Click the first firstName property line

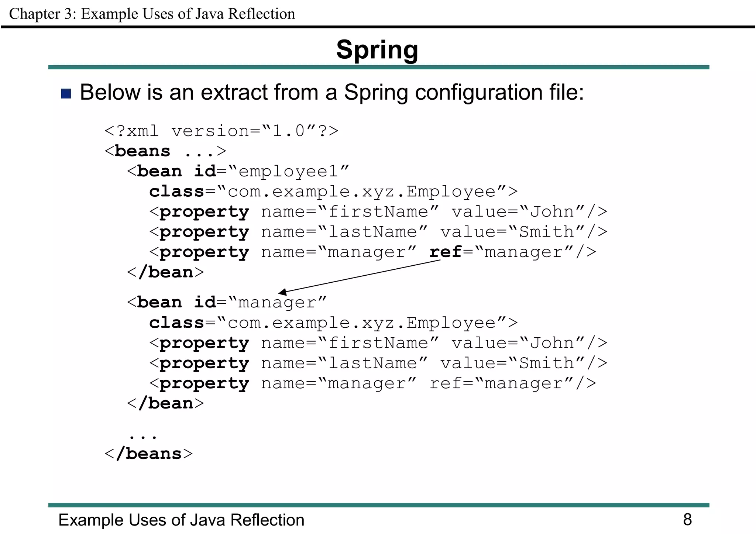(378, 212)
